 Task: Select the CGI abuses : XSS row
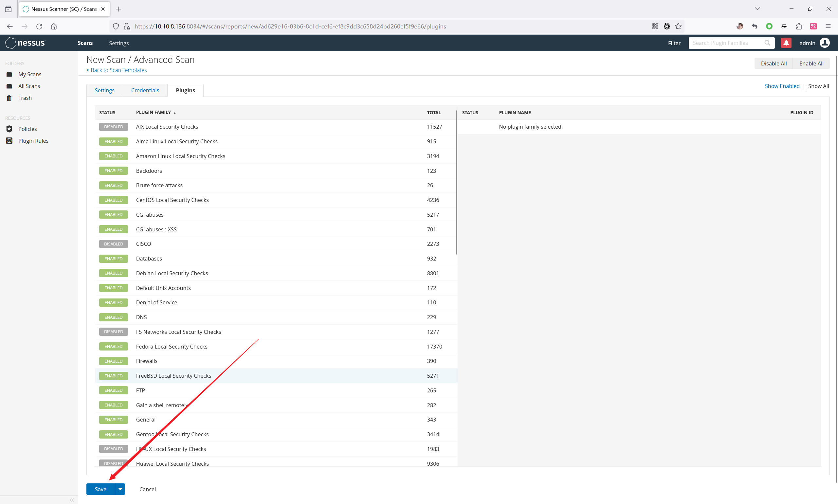coord(276,230)
